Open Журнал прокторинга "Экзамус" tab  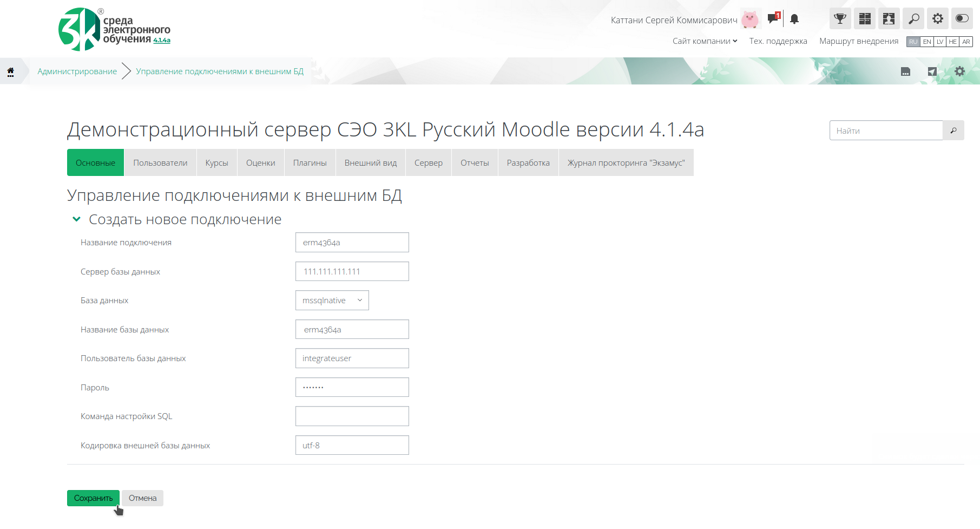[x=626, y=162]
